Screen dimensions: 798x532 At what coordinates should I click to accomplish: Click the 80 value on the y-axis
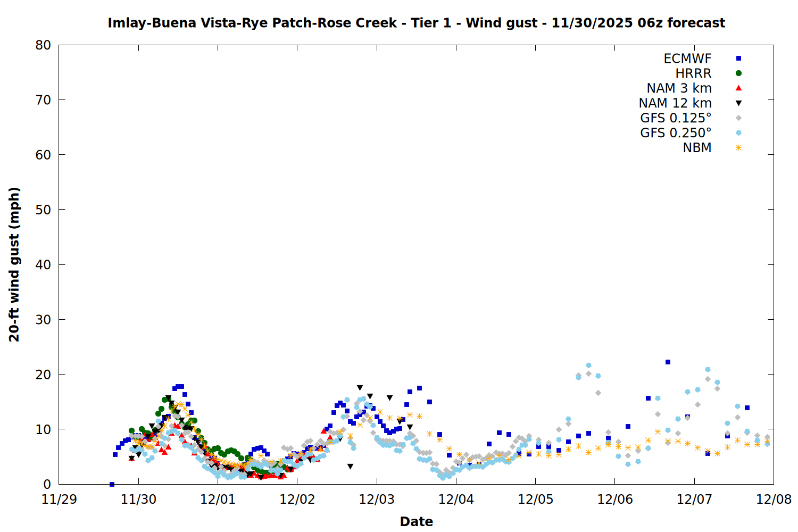tap(43, 45)
